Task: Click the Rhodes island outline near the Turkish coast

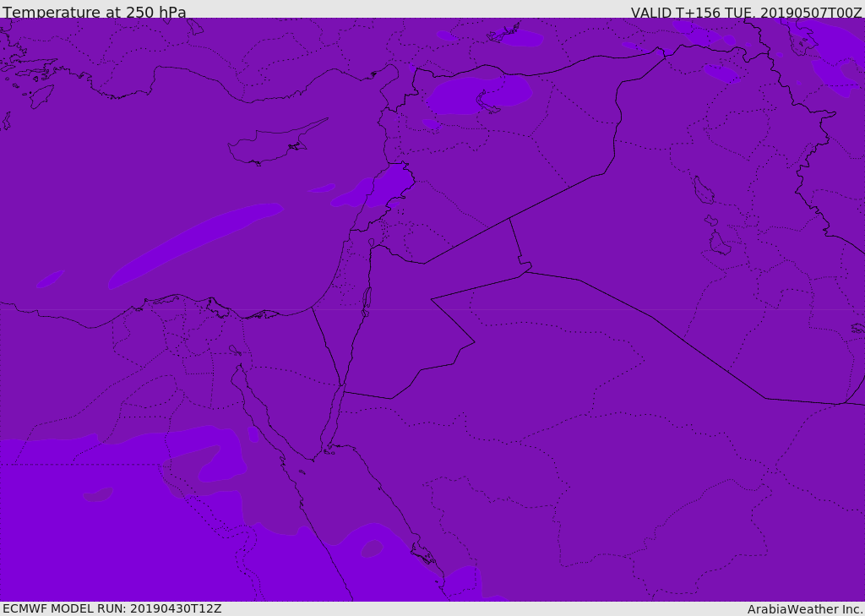Action: pyautogui.click(x=41, y=96)
